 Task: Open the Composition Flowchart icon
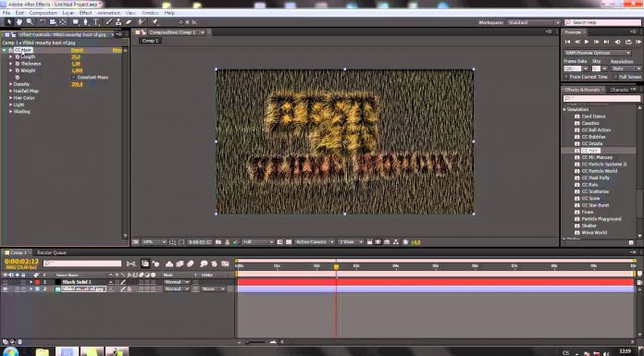click(x=396, y=242)
